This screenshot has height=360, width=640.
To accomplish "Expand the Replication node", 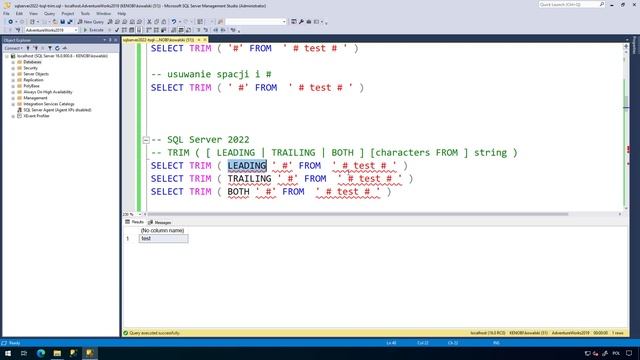I will pyautogui.click(x=13, y=80).
